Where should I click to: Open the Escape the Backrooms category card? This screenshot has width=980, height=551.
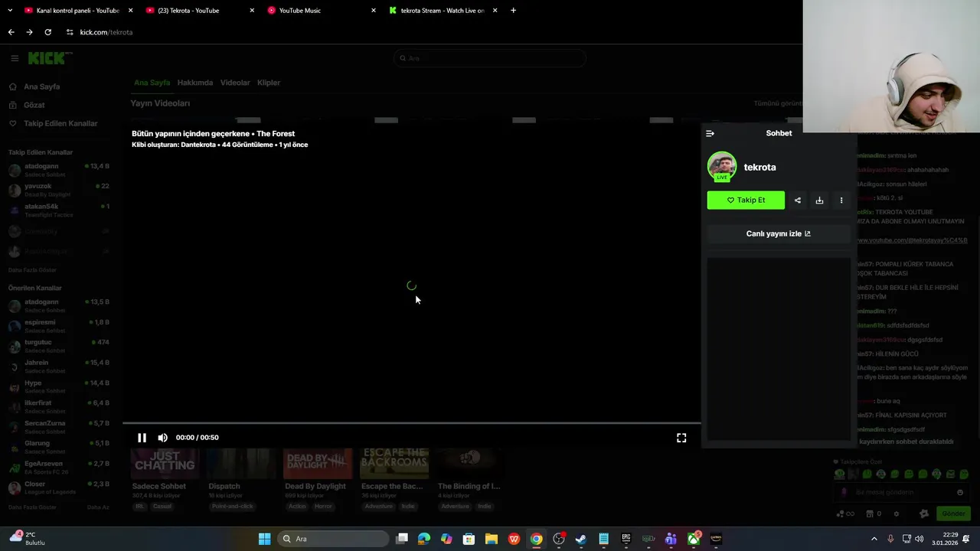tap(394, 479)
